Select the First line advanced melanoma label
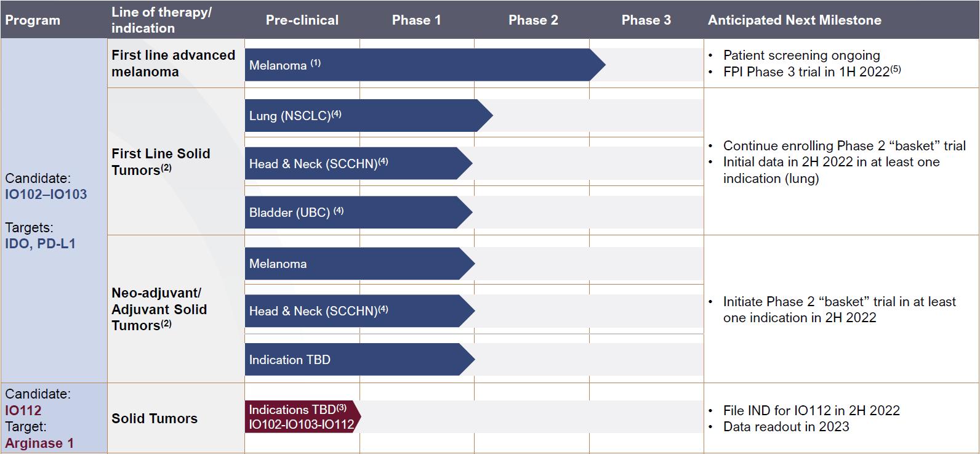Screen dimensions: 980x454 (173, 63)
